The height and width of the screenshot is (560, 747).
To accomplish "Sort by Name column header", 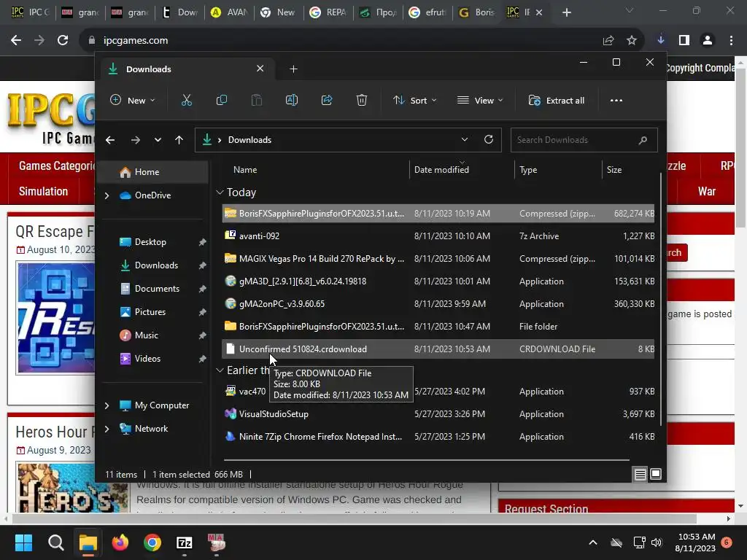I will pyautogui.click(x=245, y=169).
